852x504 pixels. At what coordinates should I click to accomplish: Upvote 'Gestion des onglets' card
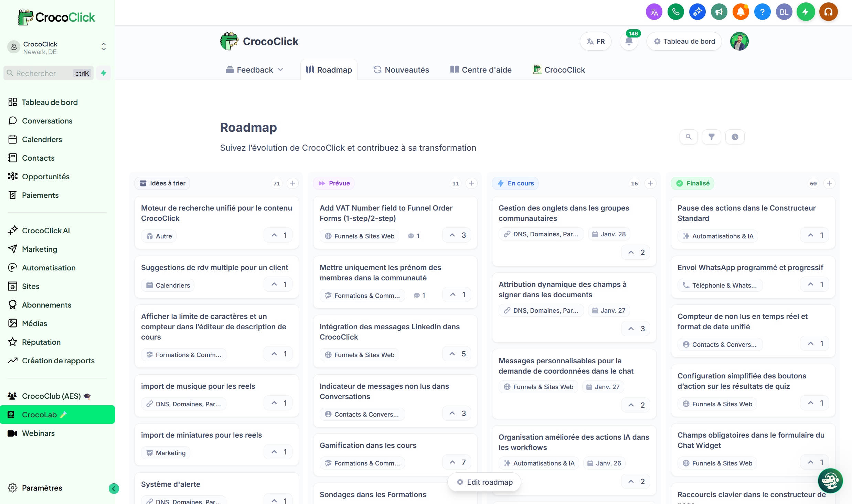pyautogui.click(x=636, y=253)
